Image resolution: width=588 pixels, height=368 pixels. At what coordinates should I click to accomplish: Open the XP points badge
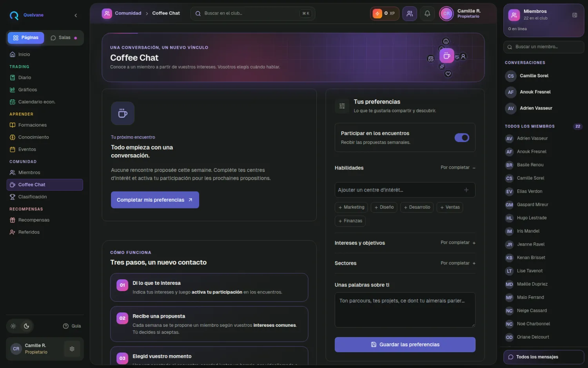pyautogui.click(x=384, y=14)
